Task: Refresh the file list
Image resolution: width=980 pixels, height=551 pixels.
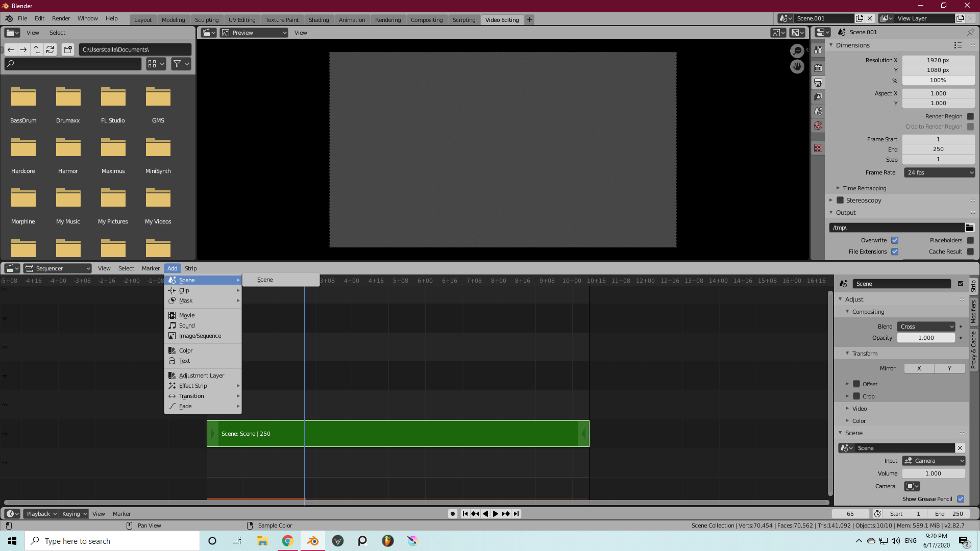Action: click(50, 49)
